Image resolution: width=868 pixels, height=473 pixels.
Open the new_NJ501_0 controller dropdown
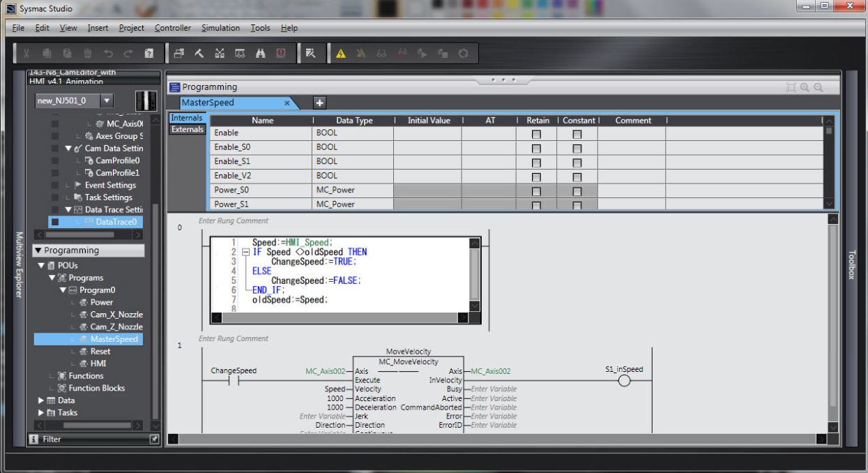pyautogui.click(x=105, y=100)
